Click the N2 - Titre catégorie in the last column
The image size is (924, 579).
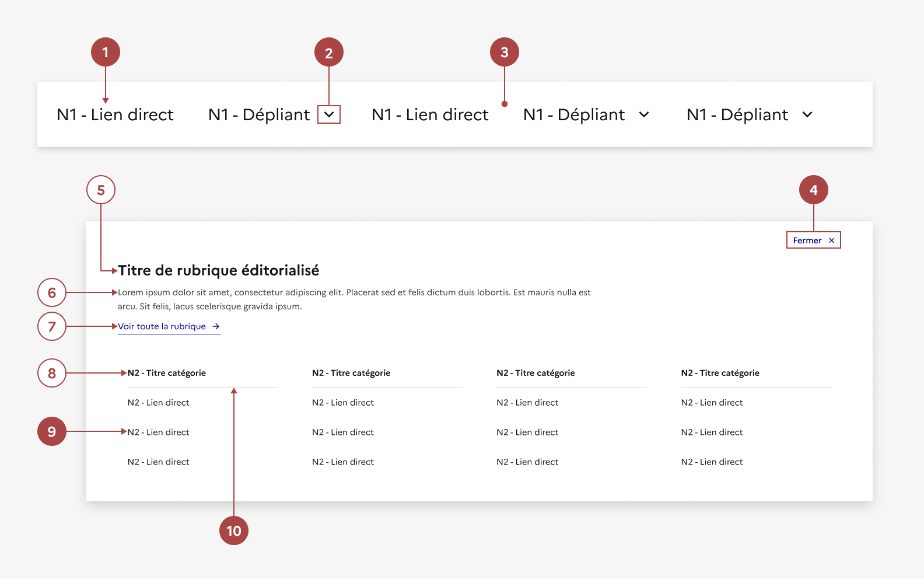(720, 373)
